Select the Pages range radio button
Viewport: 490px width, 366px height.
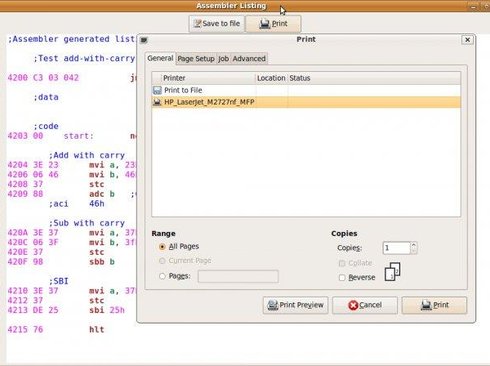click(162, 276)
